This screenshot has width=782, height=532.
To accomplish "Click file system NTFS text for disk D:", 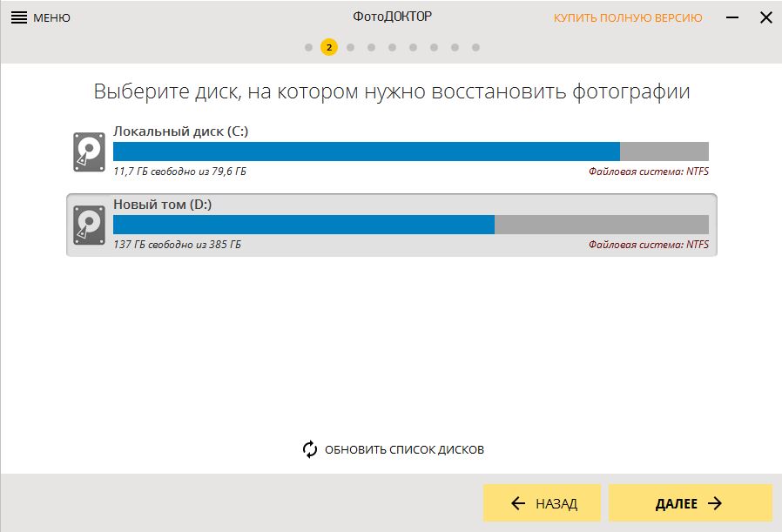I will coord(649,245).
